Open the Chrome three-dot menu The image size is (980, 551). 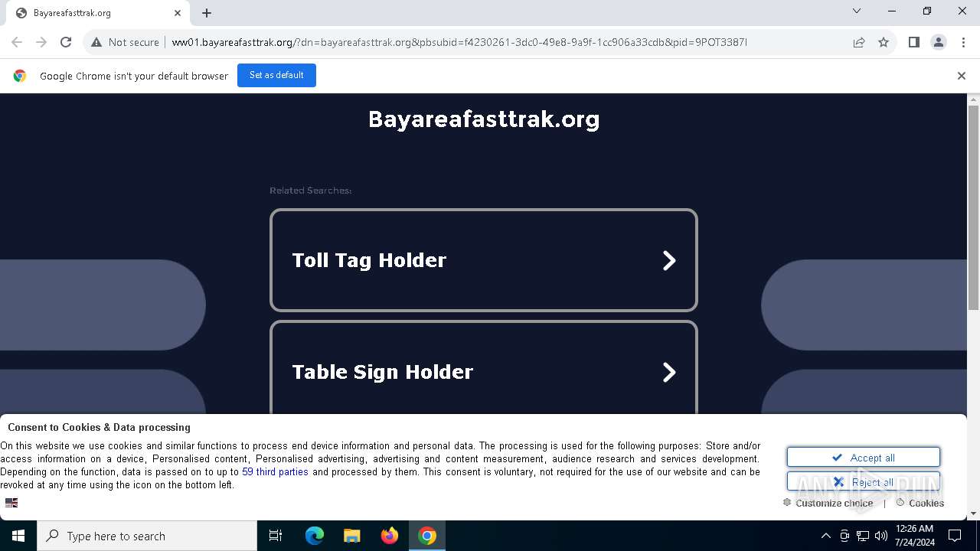pyautogui.click(x=962, y=42)
